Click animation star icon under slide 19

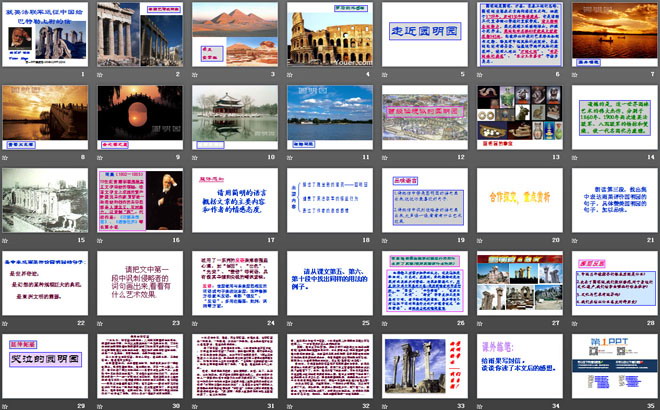385,240
